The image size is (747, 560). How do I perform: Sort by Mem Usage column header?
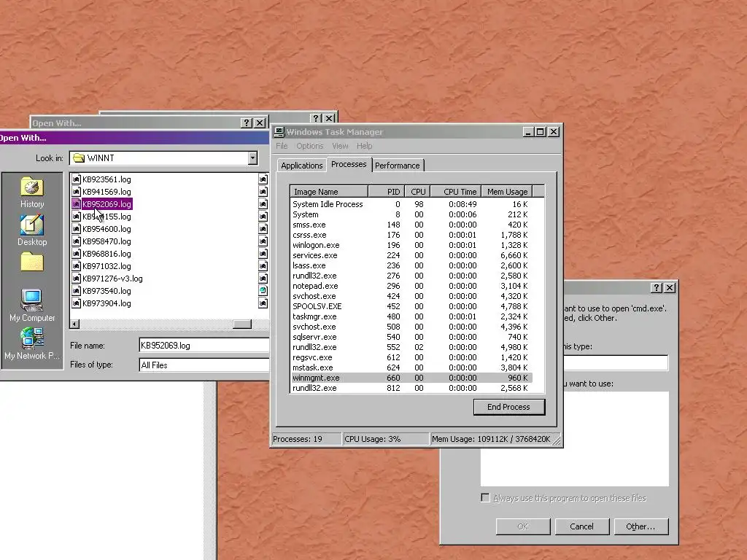pos(507,192)
